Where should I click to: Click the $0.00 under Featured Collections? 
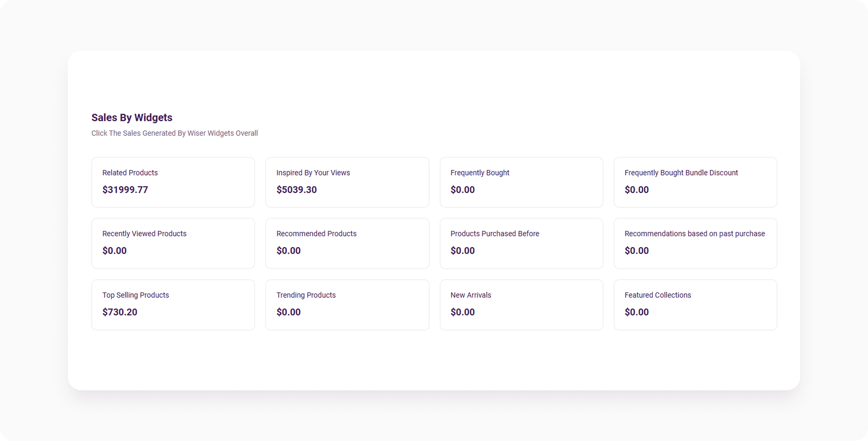pos(637,312)
